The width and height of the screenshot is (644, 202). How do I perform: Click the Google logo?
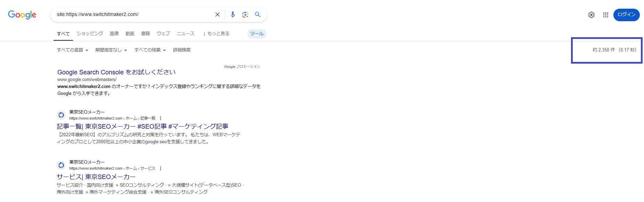(x=22, y=15)
